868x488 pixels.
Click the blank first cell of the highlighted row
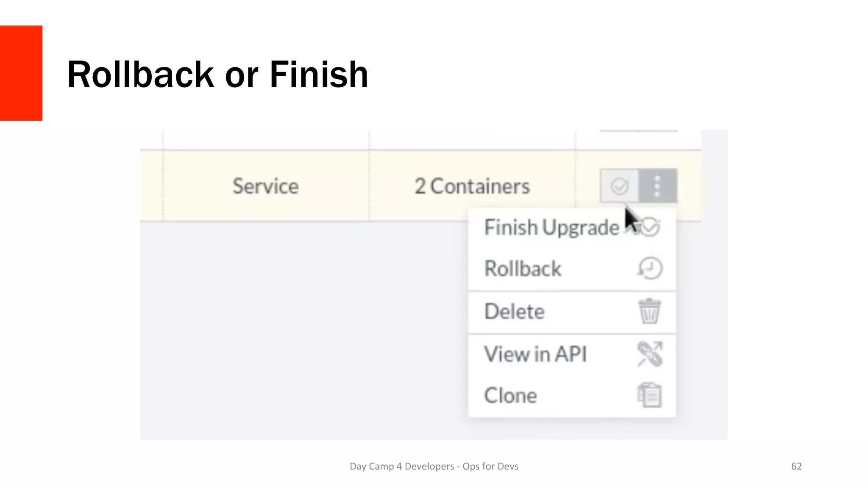coord(151,186)
